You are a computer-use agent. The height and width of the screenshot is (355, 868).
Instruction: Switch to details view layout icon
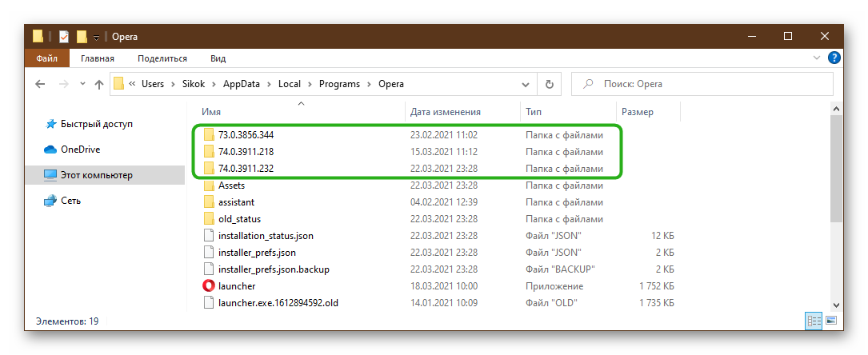point(814,321)
